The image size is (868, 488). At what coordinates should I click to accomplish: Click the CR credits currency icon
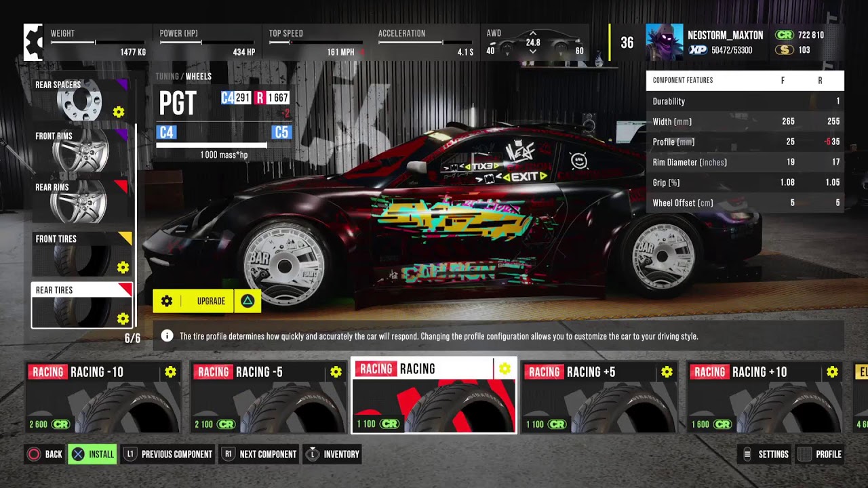(785, 35)
